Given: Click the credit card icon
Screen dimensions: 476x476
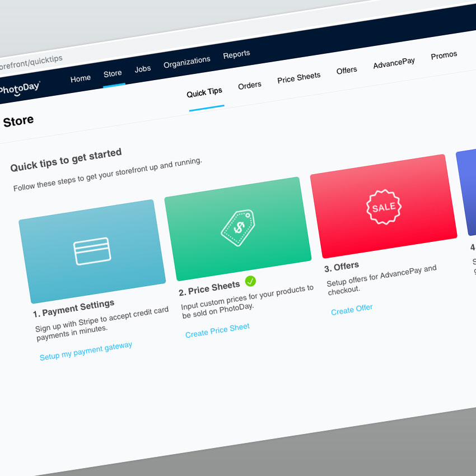Looking at the screenshot, I should point(92,251).
